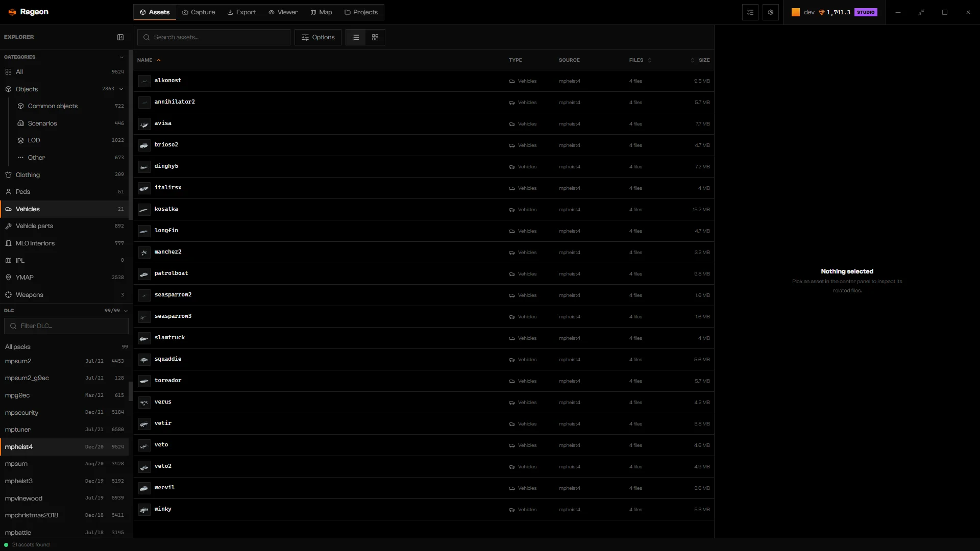
Task: Select the YMAP pin category
Action: [64, 278]
